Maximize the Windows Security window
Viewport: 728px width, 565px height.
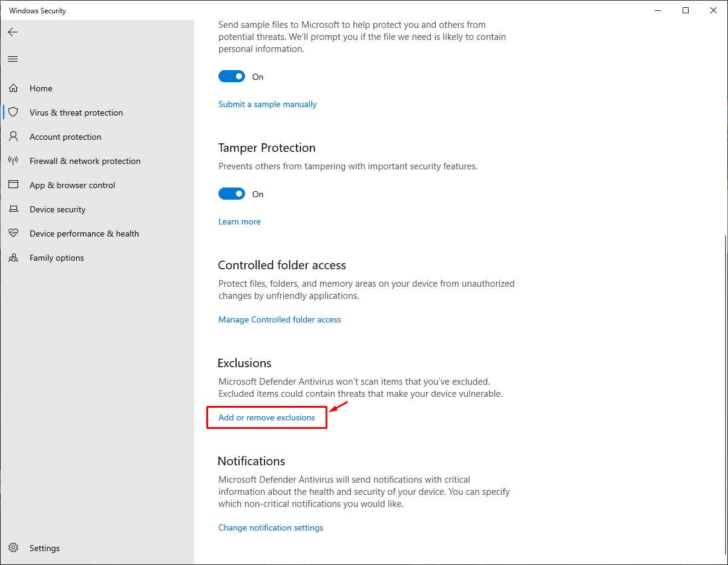pyautogui.click(x=686, y=10)
